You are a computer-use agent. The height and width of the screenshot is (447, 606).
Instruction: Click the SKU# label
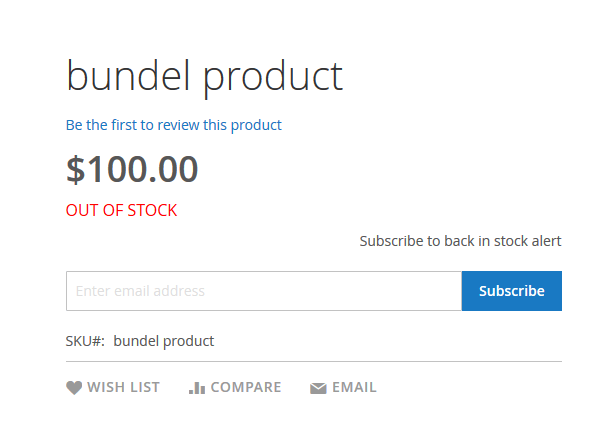85,341
